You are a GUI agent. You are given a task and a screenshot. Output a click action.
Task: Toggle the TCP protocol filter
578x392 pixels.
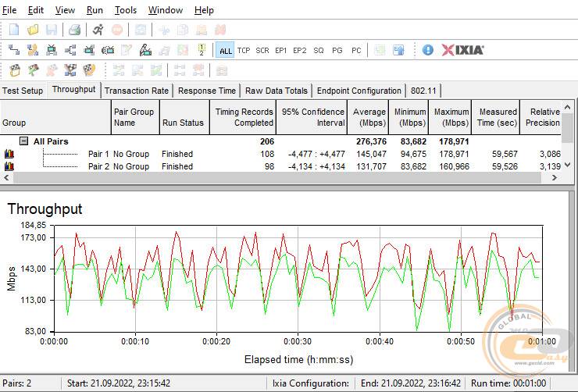pos(243,51)
